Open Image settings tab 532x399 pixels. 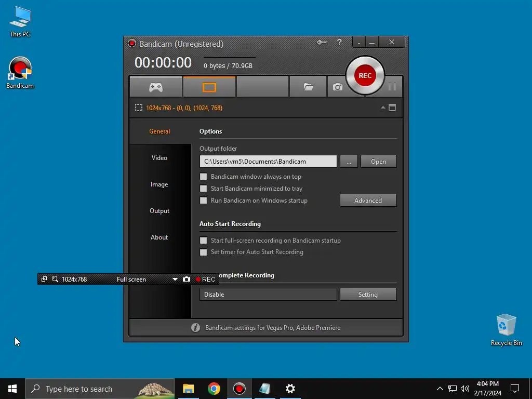[x=159, y=184]
